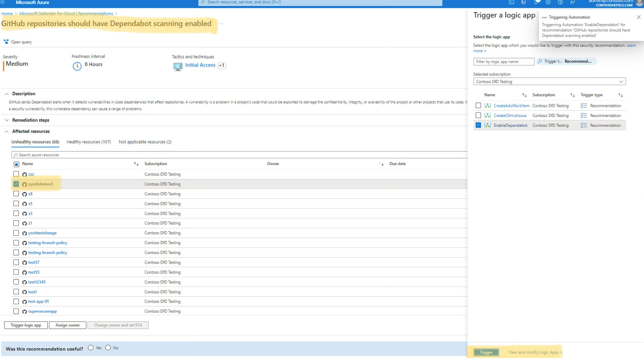Screen dimensions: 644x358
Task: Dismiss the Triggering Automation notification
Action: tap(638, 17)
